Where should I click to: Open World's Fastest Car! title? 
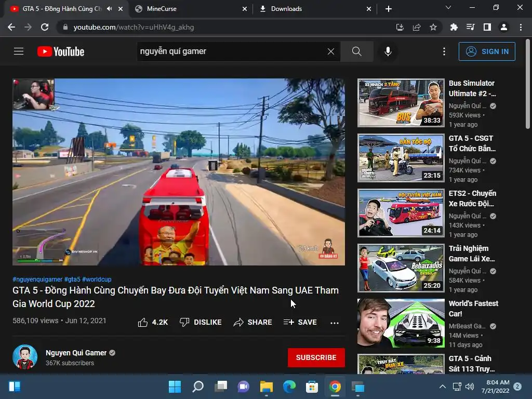(x=473, y=309)
